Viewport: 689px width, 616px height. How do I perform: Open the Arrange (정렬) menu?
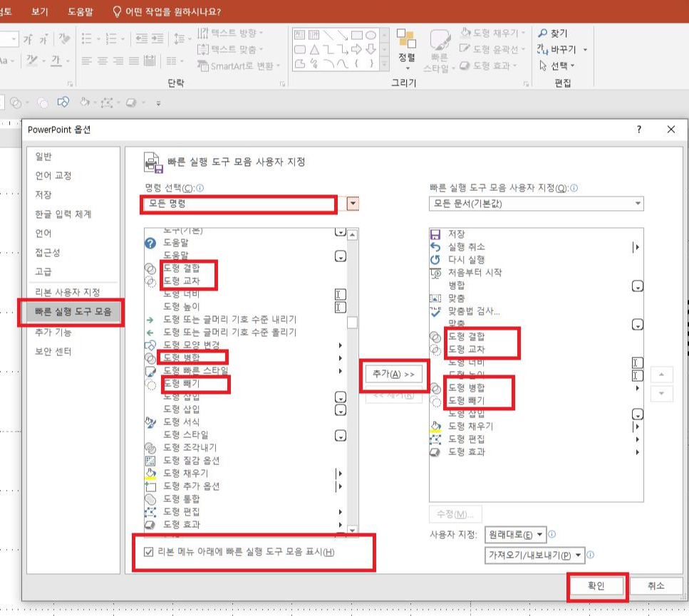(406, 49)
